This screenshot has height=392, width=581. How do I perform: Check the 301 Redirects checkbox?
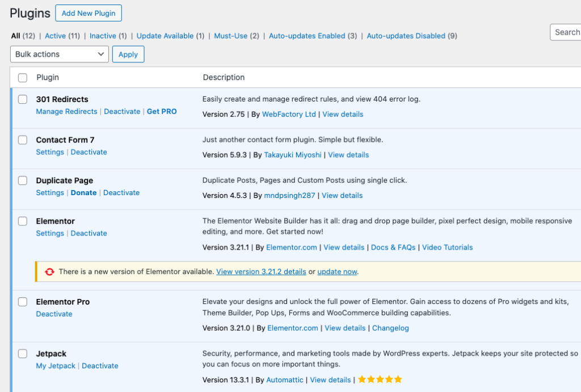coord(23,99)
